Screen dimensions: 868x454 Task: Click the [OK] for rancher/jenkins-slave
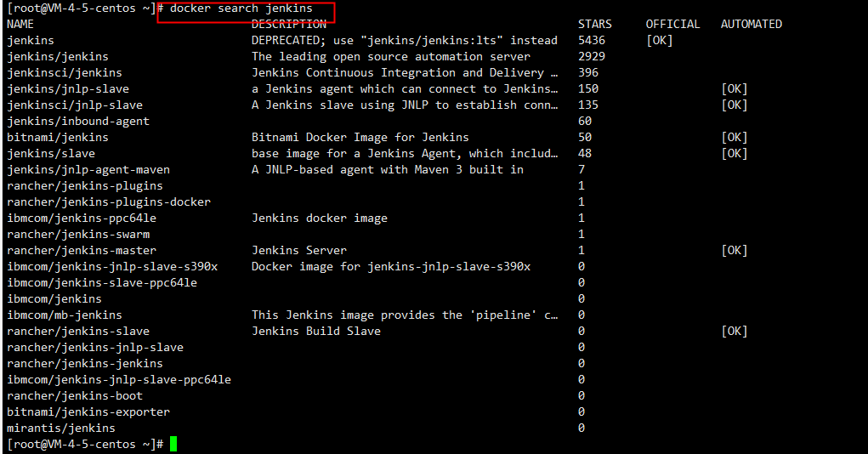pos(734,331)
